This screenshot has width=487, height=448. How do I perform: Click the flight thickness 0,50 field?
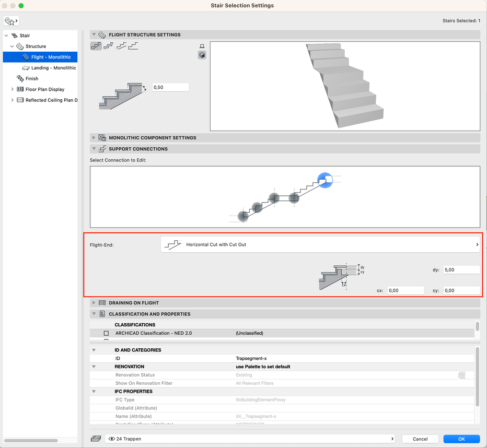point(170,88)
